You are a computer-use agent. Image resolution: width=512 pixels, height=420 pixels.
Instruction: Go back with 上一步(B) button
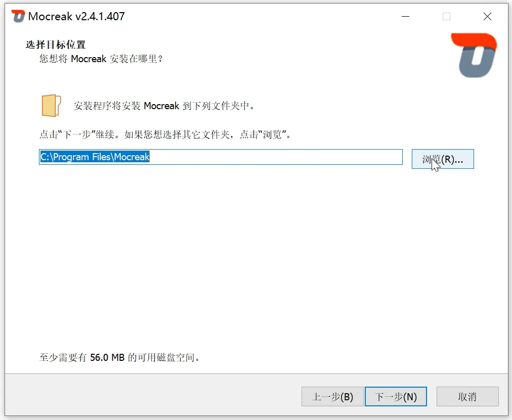(332, 397)
